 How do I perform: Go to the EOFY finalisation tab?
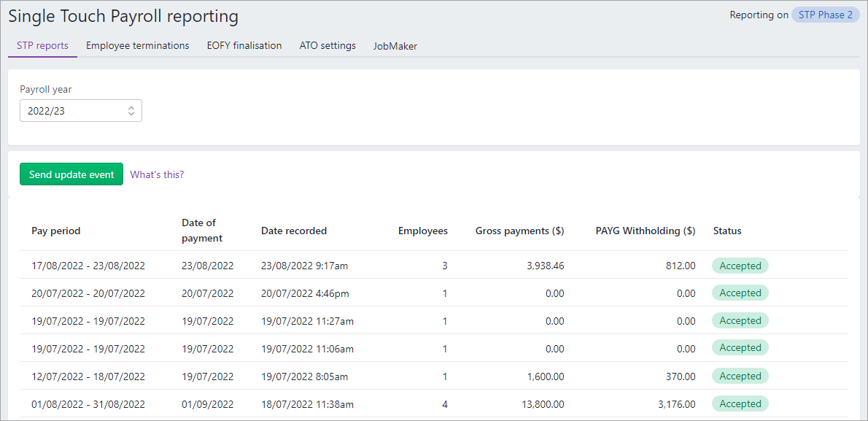click(x=244, y=45)
